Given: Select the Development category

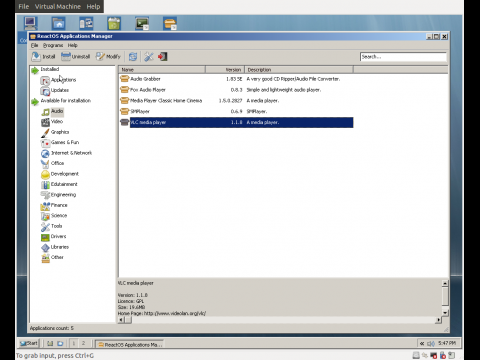Looking at the screenshot, I should 65,174.
